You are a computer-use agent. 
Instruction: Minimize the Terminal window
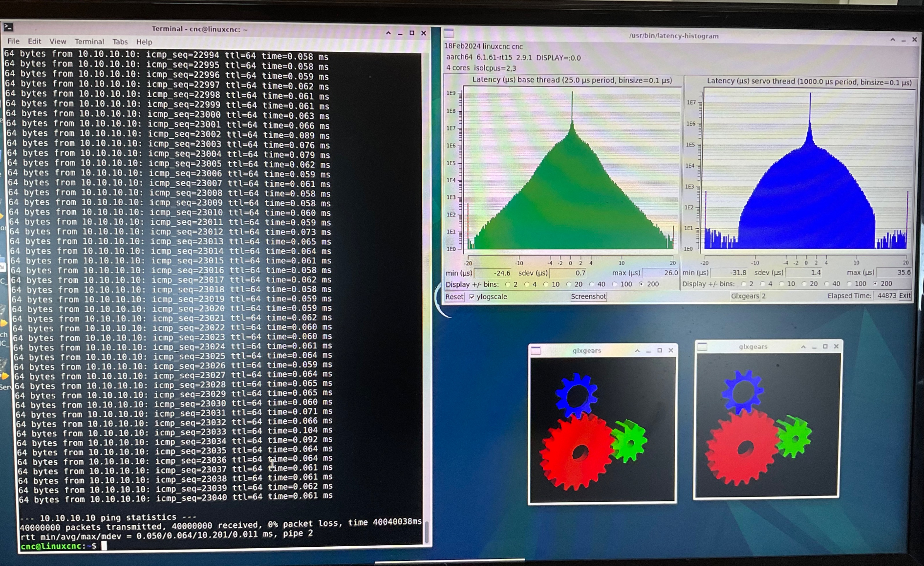coord(400,33)
